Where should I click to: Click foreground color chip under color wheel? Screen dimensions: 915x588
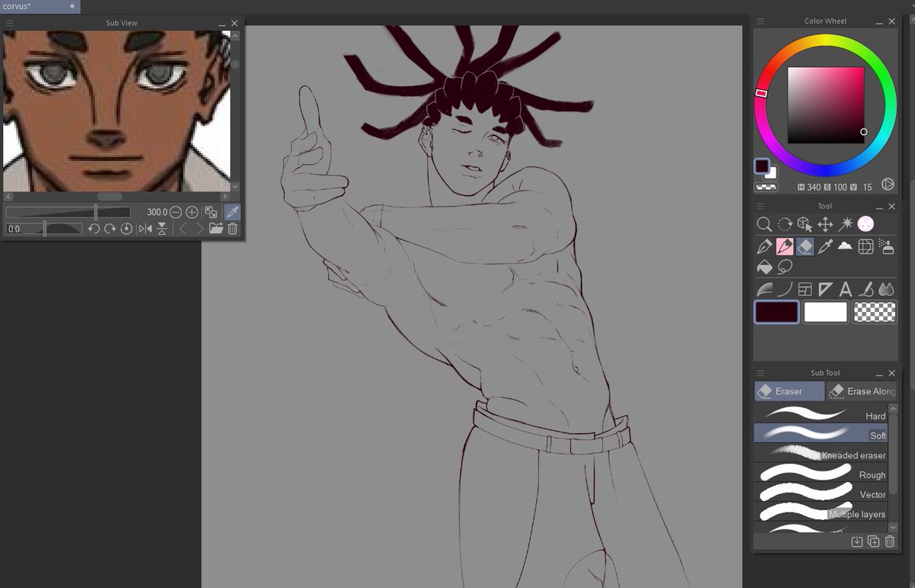[762, 165]
